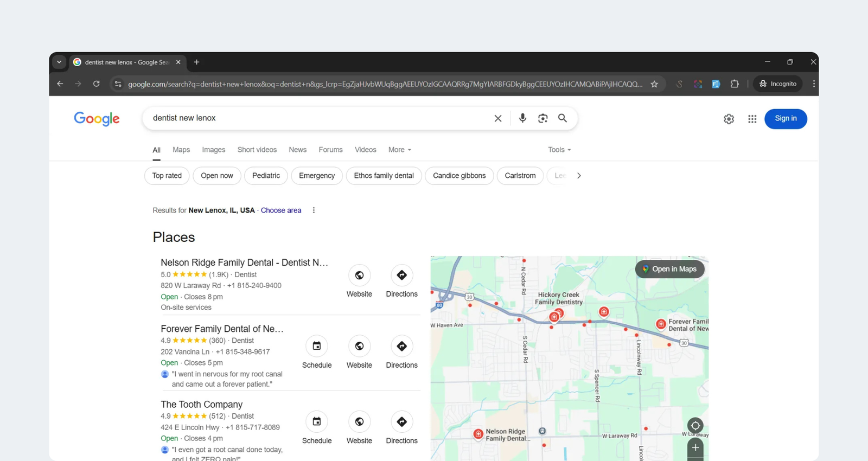Click the Choose area link
The width and height of the screenshot is (868, 461).
pos(281,210)
